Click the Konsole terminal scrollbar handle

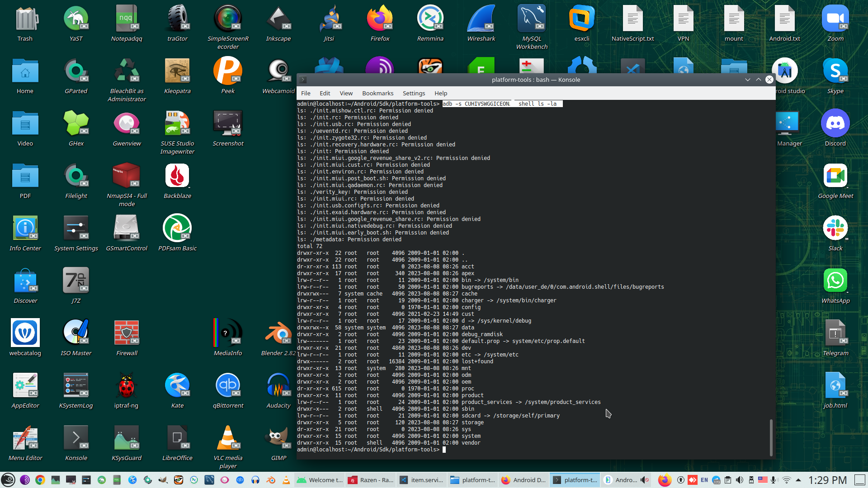coord(771,437)
